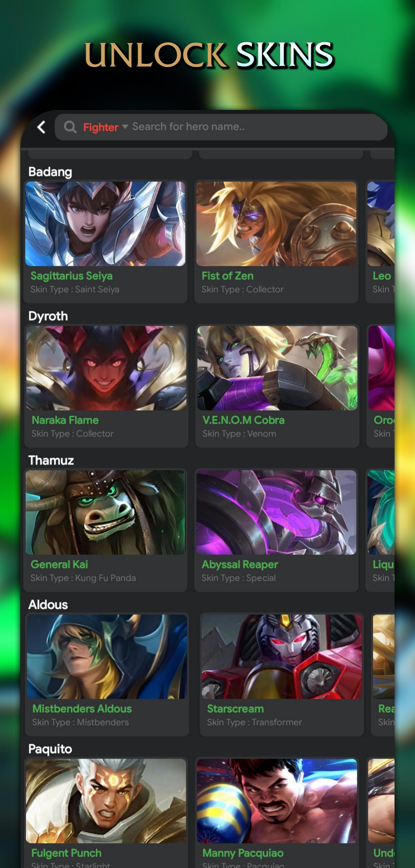The image size is (415, 868).
Task: Select the Mistbenders Aldous skin image
Action: [107, 656]
